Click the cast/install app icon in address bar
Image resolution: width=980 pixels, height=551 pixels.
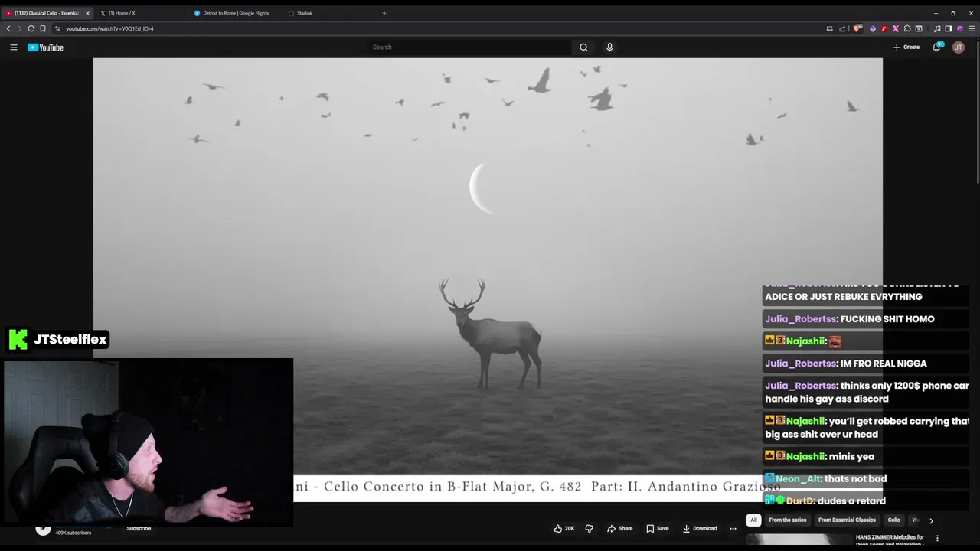(829, 28)
